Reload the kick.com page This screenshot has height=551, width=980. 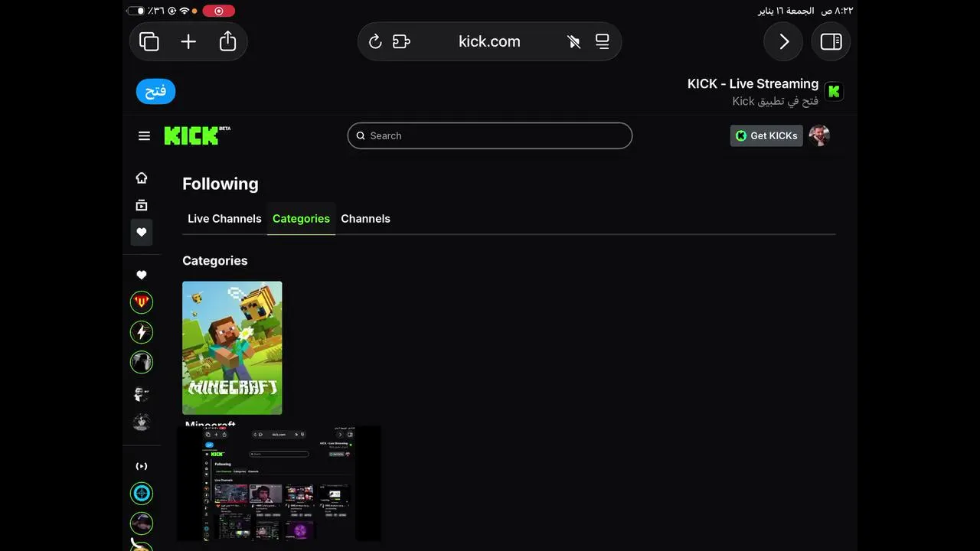[375, 41]
